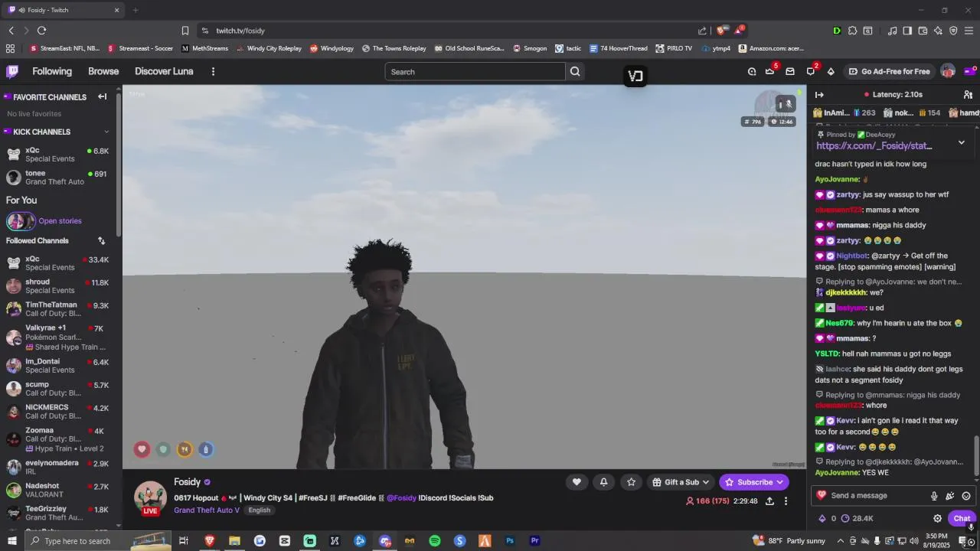Open the emote picker in chat box

click(966, 496)
